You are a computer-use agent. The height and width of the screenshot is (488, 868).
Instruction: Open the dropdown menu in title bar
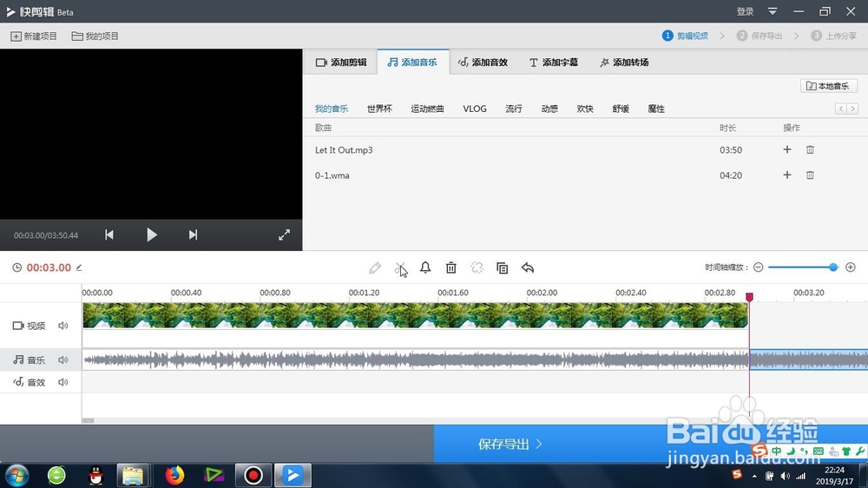(773, 11)
